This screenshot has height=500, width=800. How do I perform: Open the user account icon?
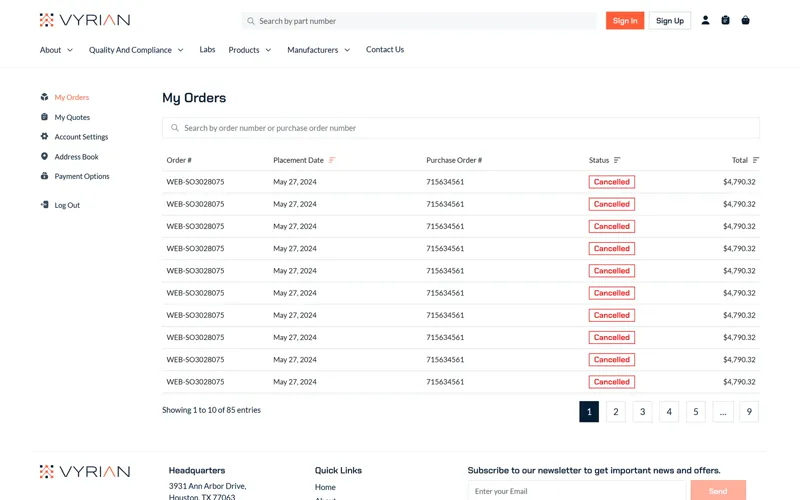coord(705,20)
